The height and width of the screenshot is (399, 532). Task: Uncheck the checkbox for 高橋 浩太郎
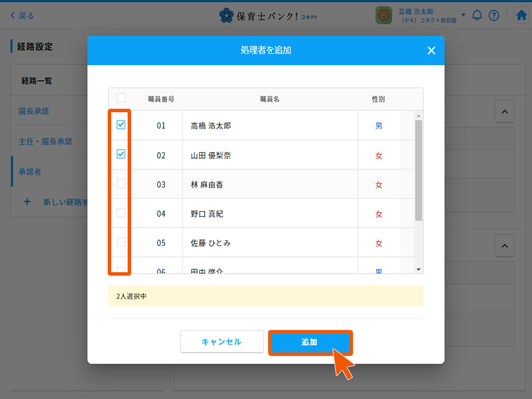[121, 125]
